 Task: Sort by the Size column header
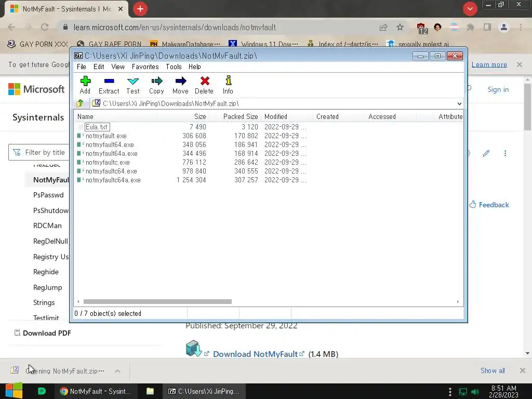(183, 117)
